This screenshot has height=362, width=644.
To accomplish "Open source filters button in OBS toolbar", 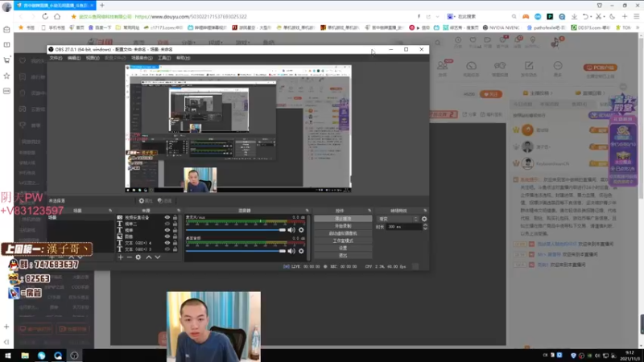I will 165,200.
